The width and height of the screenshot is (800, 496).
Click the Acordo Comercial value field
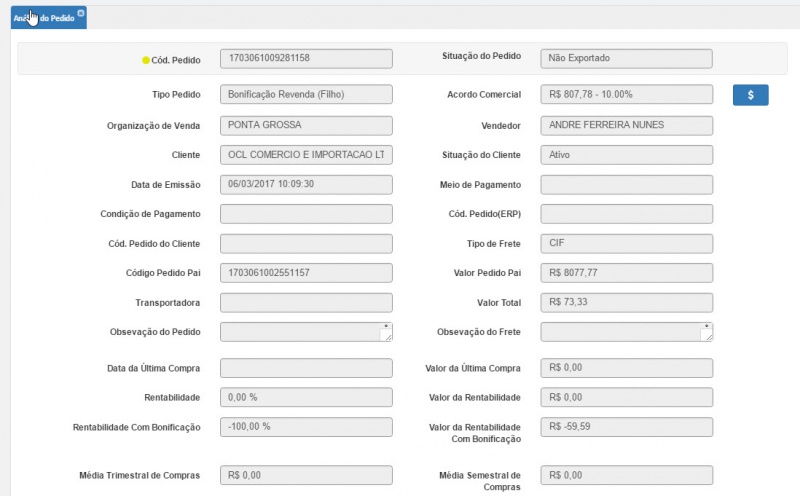626,94
